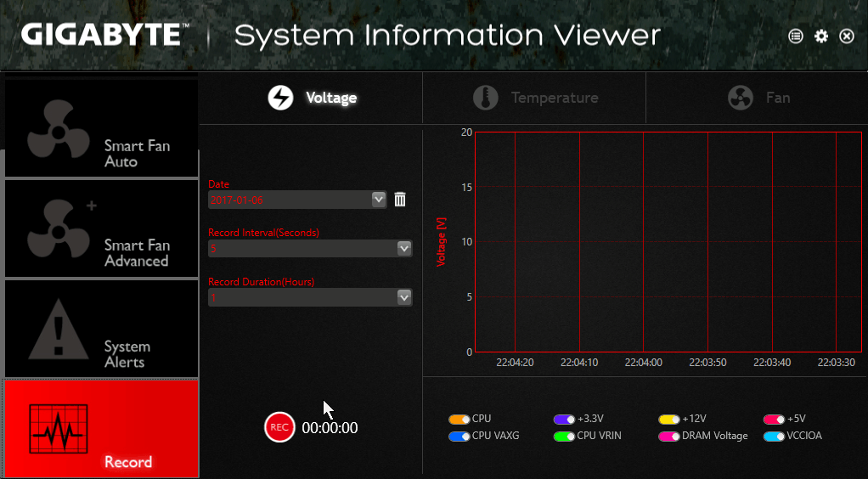This screenshot has height=479, width=868.
Task: Open the Smart Fan Auto section
Action: pos(101,128)
